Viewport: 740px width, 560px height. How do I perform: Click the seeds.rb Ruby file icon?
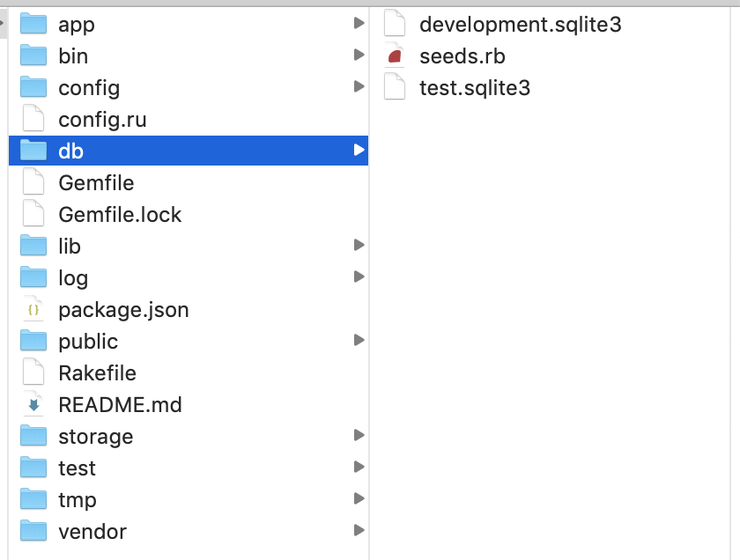[396, 56]
